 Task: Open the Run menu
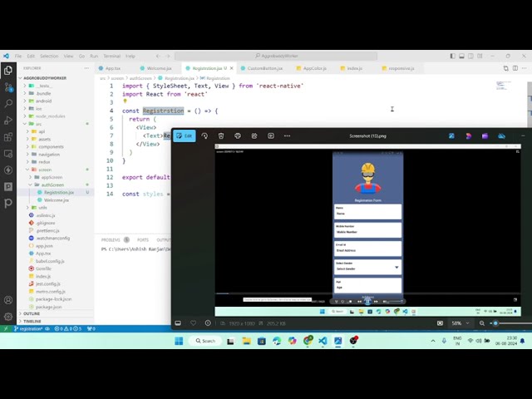click(94, 56)
